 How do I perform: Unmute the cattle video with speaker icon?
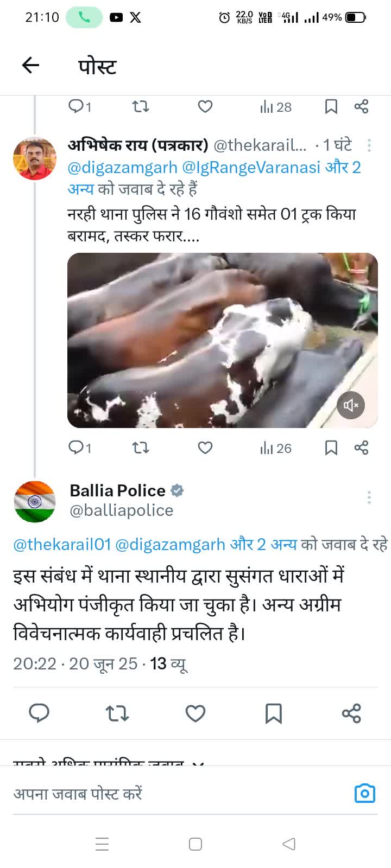pos(351,405)
